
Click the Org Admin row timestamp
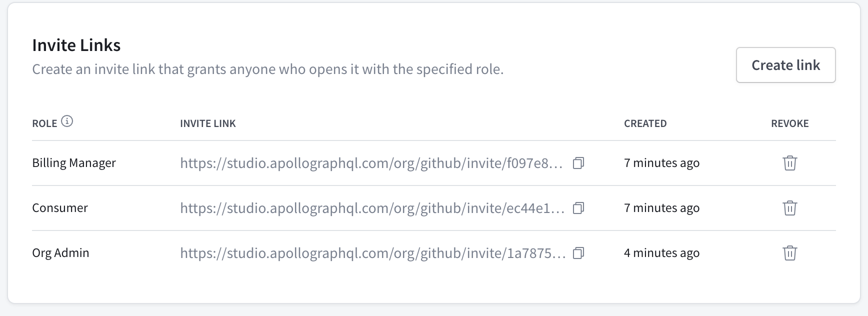(661, 253)
